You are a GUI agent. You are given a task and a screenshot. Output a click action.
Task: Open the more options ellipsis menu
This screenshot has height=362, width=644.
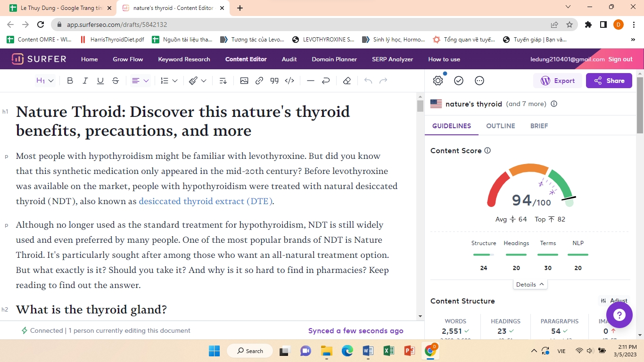click(479, 81)
